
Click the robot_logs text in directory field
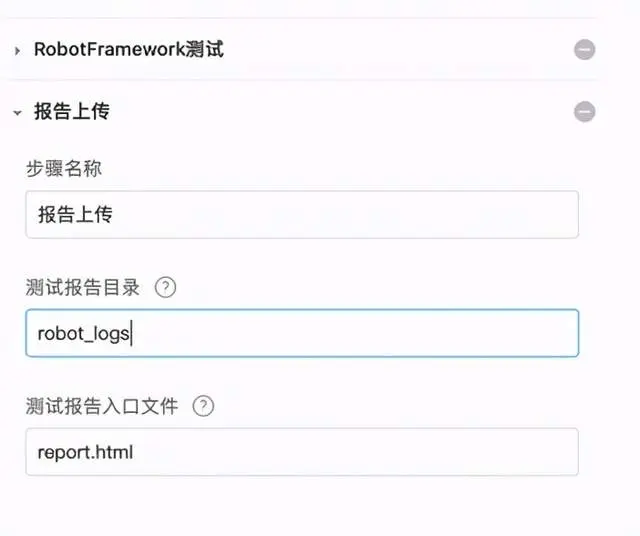[83, 334]
